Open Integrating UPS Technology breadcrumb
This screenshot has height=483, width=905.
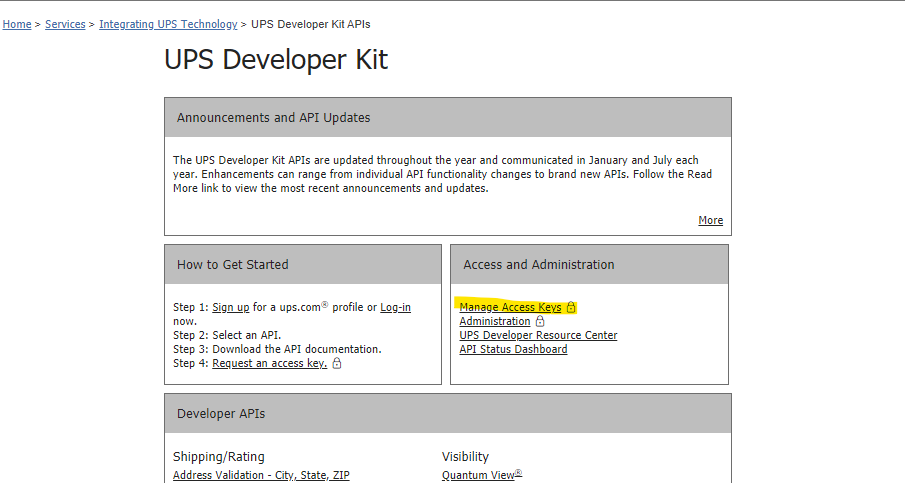point(168,24)
